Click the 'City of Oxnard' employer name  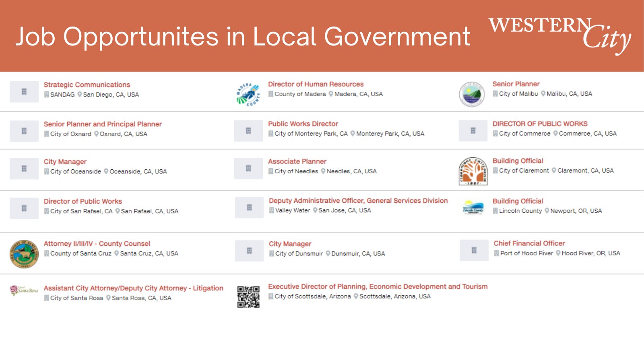(71, 134)
